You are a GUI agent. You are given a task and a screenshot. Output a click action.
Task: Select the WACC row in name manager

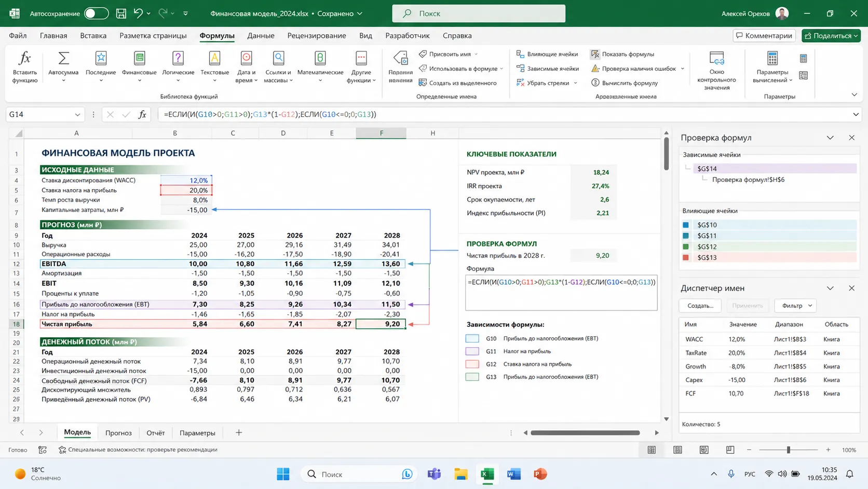[x=769, y=339]
